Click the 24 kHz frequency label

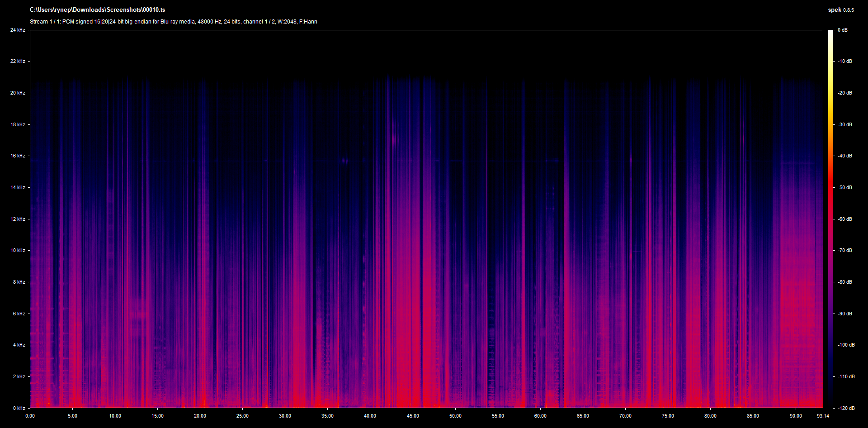[x=18, y=30]
